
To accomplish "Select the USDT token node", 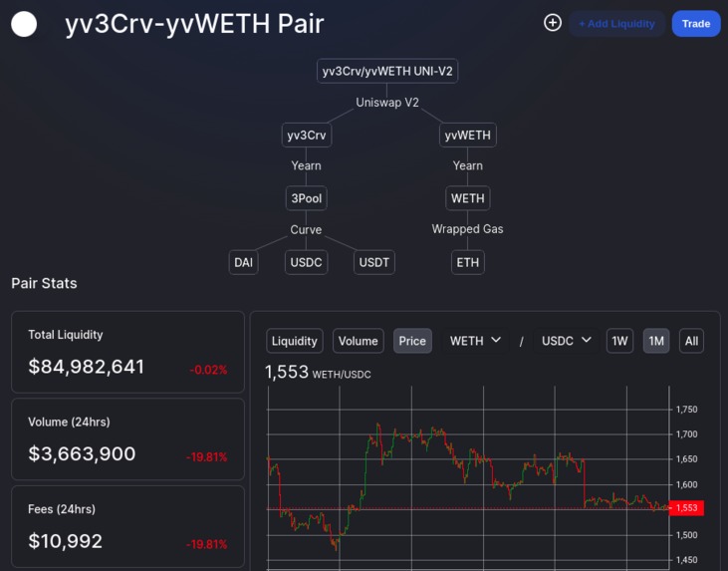I will pos(374,262).
